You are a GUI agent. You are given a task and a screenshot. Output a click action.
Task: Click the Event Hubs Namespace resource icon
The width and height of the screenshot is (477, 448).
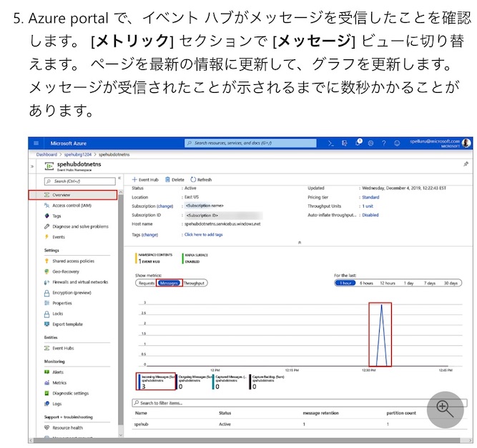point(49,166)
